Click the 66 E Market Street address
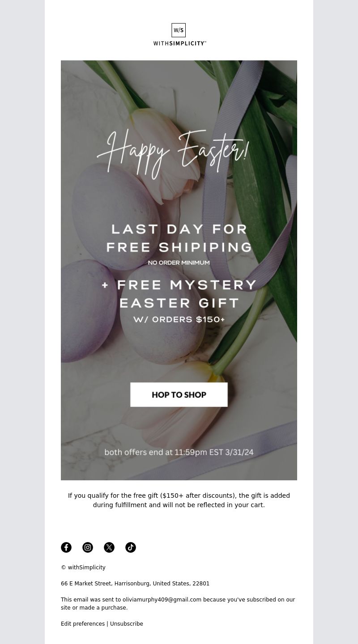The width and height of the screenshot is (358, 644). click(135, 584)
